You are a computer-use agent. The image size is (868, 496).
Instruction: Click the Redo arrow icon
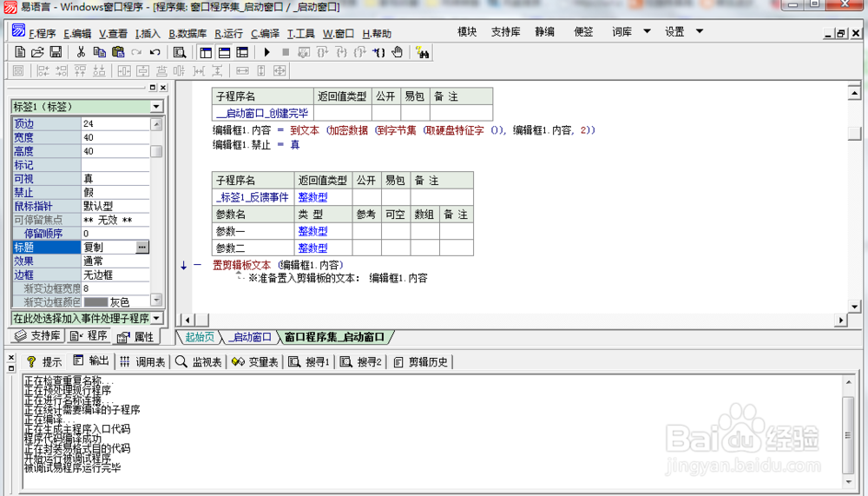[x=136, y=52]
